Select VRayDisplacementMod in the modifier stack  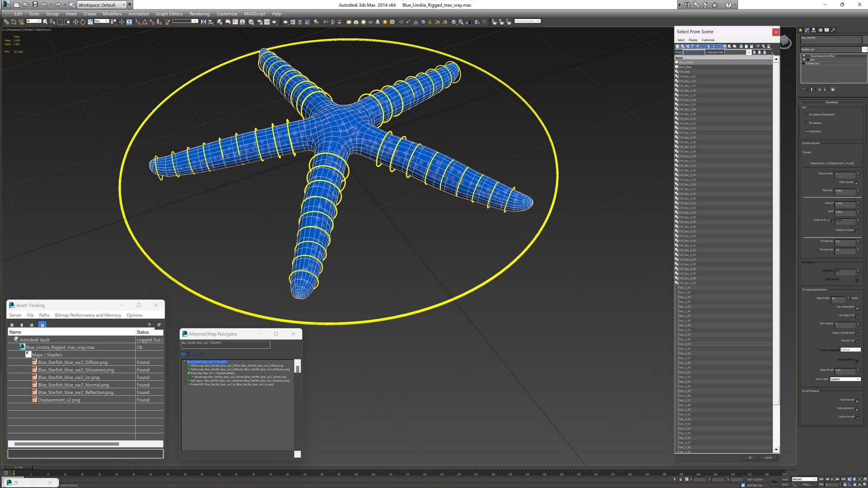click(822, 56)
